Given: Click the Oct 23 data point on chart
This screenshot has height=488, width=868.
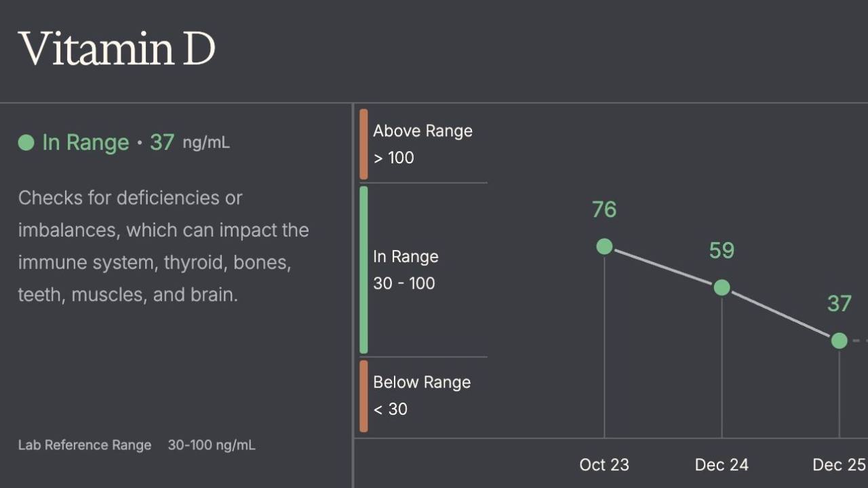Looking at the screenshot, I should [604, 247].
